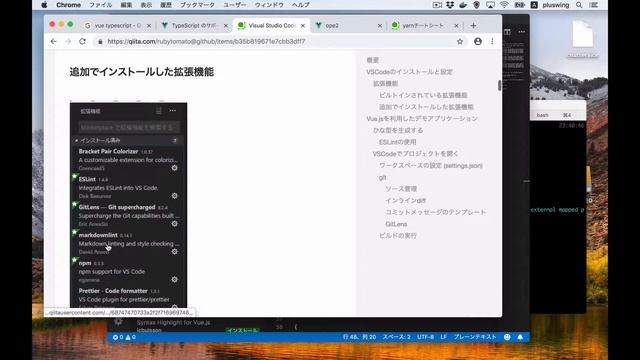Open macOS Spotlight search icon
Viewport: 640px width, 360px height.
tap(579, 5)
